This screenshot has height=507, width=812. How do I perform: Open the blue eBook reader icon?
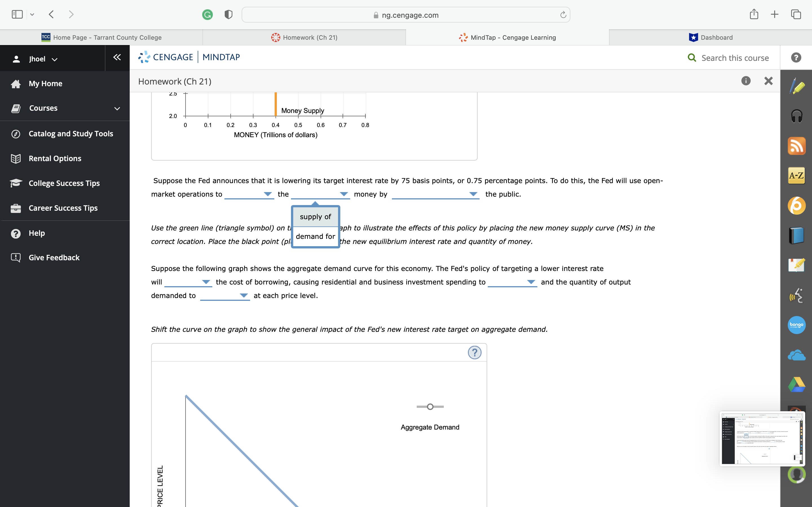pyautogui.click(x=797, y=235)
